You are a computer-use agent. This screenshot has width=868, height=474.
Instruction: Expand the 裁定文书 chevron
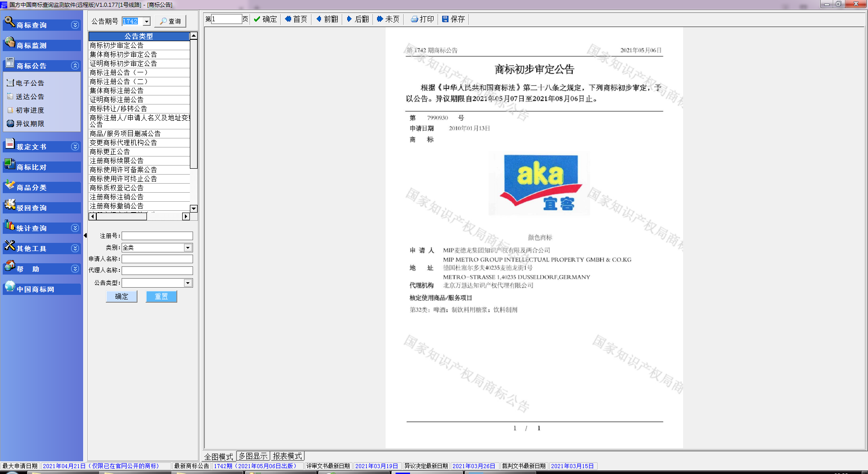[x=75, y=147]
